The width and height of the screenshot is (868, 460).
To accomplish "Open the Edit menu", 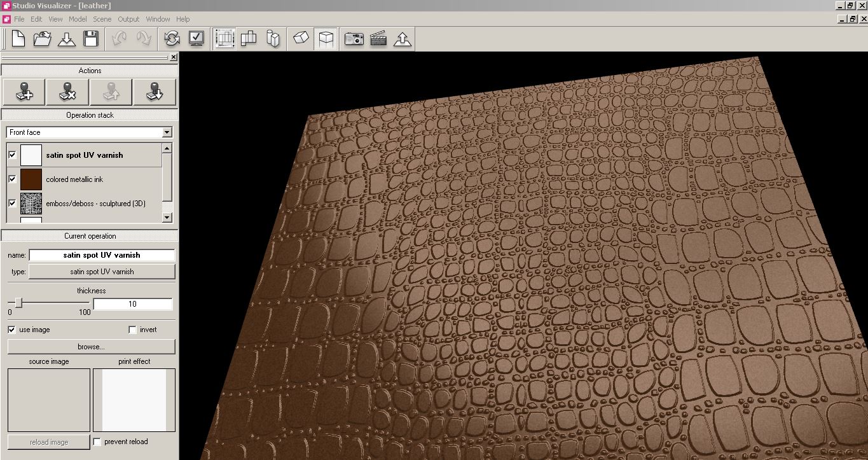I will coord(36,19).
